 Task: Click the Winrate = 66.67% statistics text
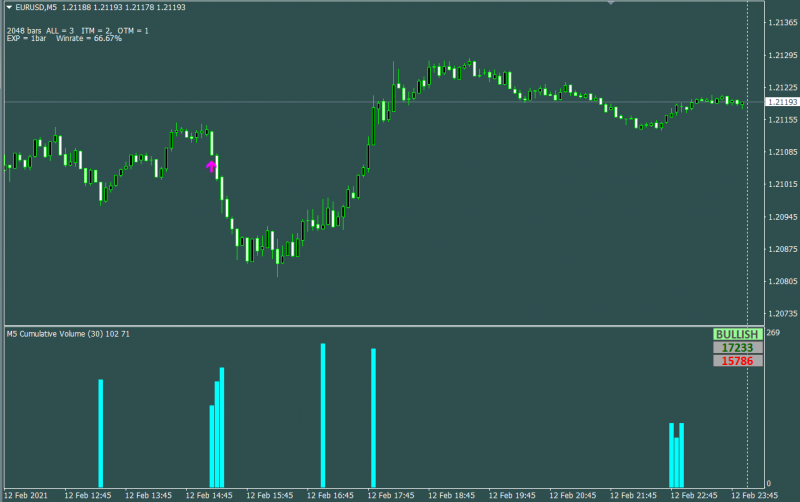[89, 38]
